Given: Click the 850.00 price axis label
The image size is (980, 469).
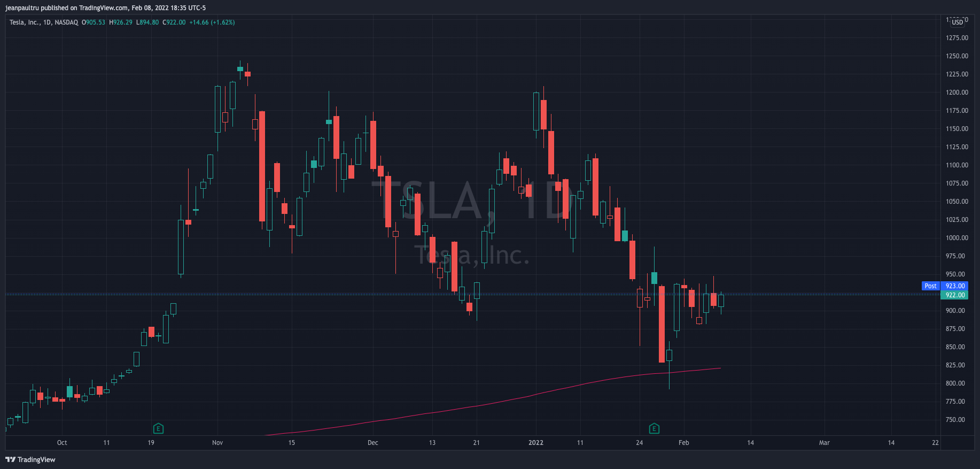Looking at the screenshot, I should click(x=955, y=347).
